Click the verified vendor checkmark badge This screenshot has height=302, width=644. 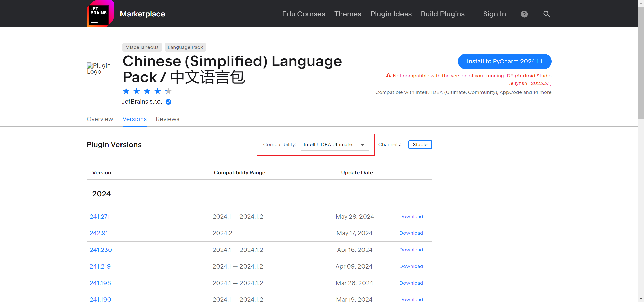tap(168, 102)
